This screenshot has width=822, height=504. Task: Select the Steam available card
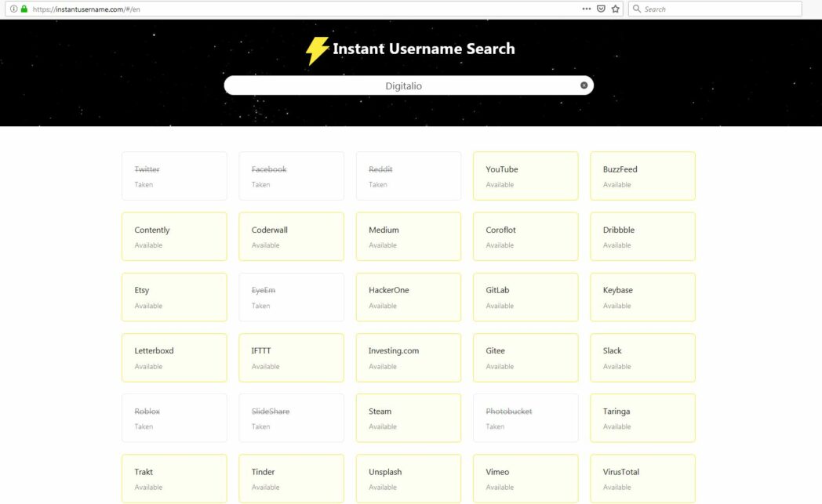pos(409,418)
